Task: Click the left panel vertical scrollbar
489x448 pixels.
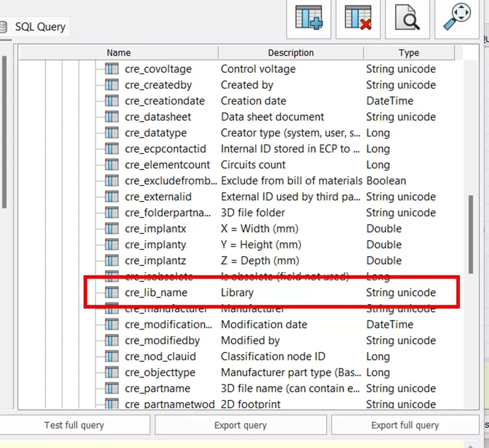Action: (4, 132)
